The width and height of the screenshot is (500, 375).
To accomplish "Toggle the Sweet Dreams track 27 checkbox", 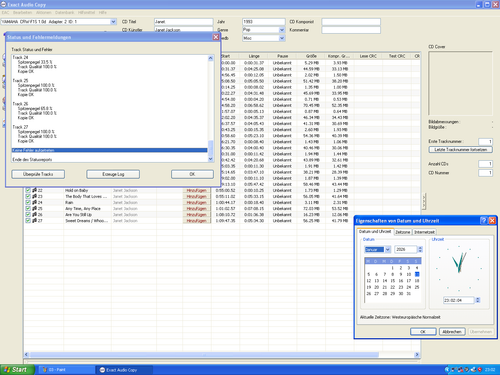I will tap(28, 221).
